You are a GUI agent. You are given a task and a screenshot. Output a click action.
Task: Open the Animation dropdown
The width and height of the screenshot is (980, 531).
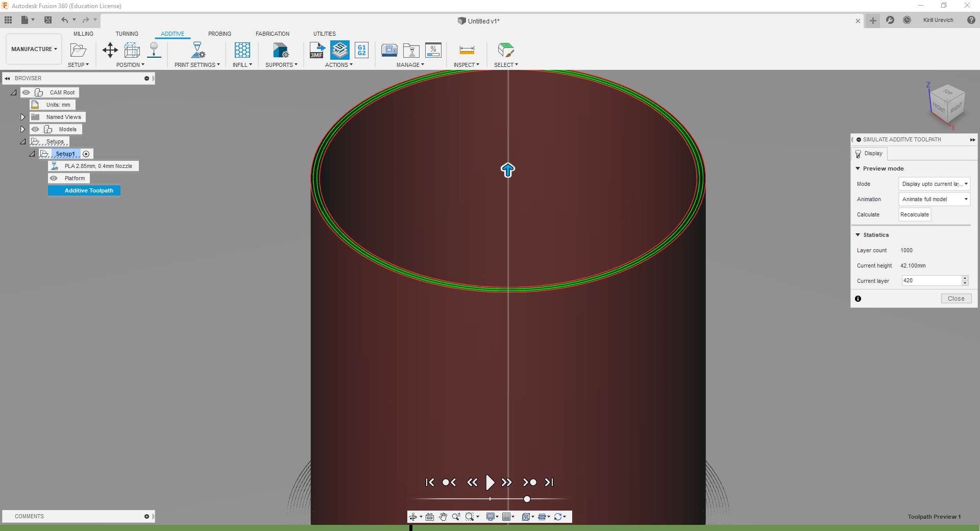934,199
